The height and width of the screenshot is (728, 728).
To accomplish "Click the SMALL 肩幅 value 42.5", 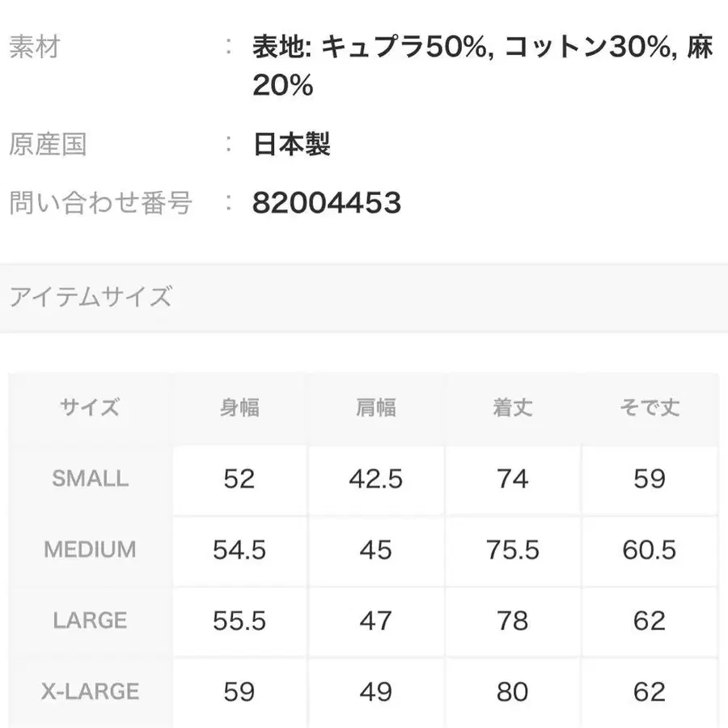I will (376, 479).
